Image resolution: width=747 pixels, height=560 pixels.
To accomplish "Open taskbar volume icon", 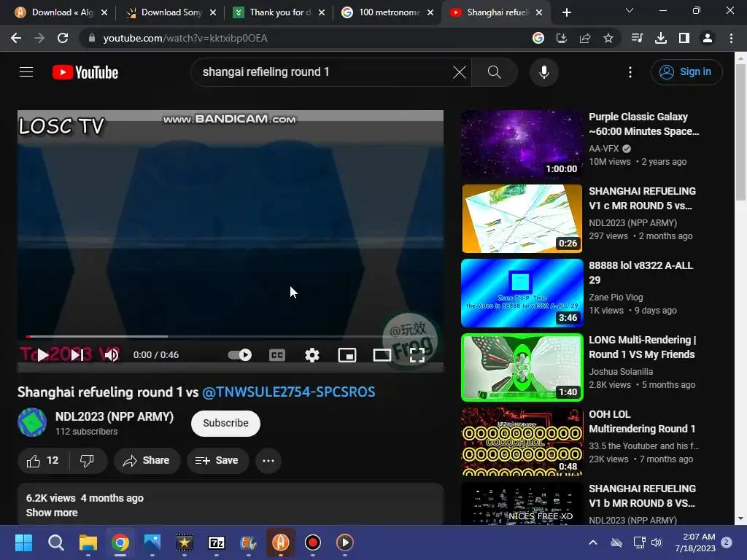I will (657, 542).
